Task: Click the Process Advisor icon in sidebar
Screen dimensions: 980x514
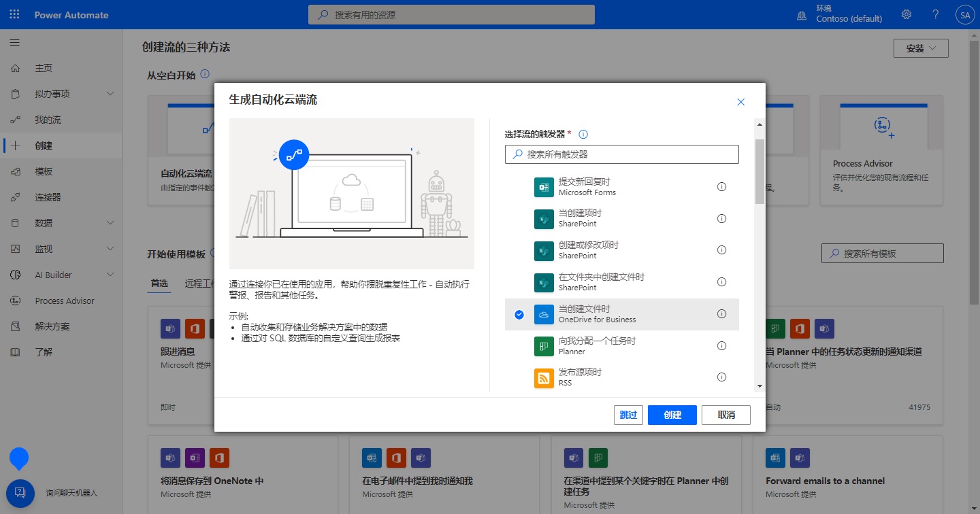Action: (16, 301)
